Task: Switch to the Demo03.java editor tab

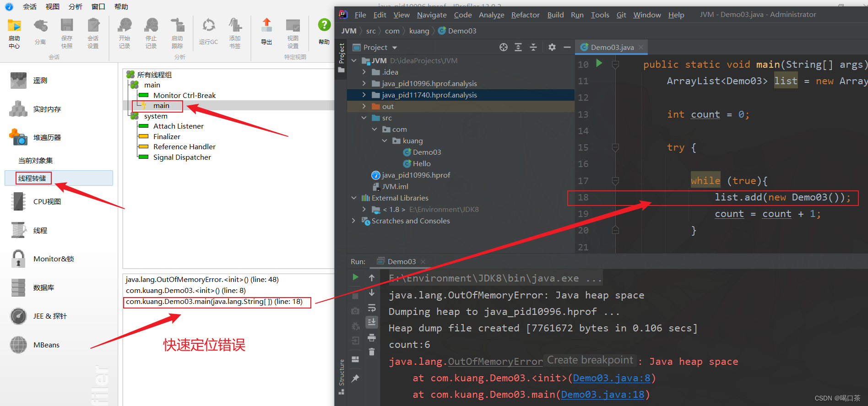Action: coord(612,47)
